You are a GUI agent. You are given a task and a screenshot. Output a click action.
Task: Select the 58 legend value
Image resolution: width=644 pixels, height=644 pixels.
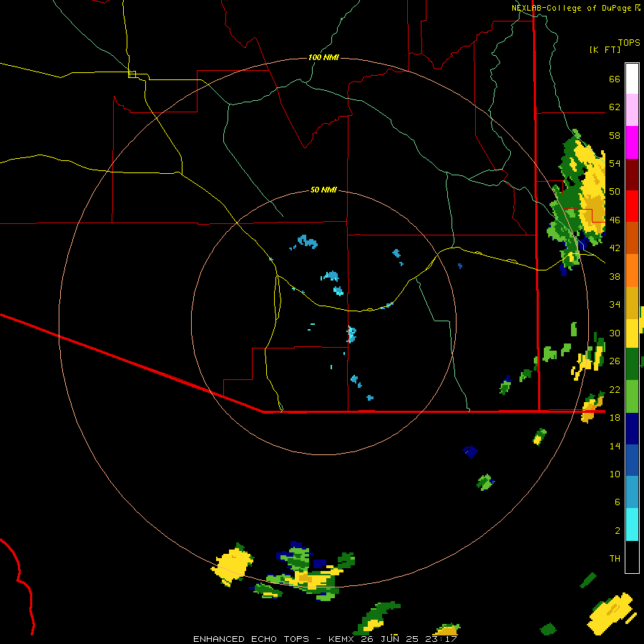tap(615, 135)
